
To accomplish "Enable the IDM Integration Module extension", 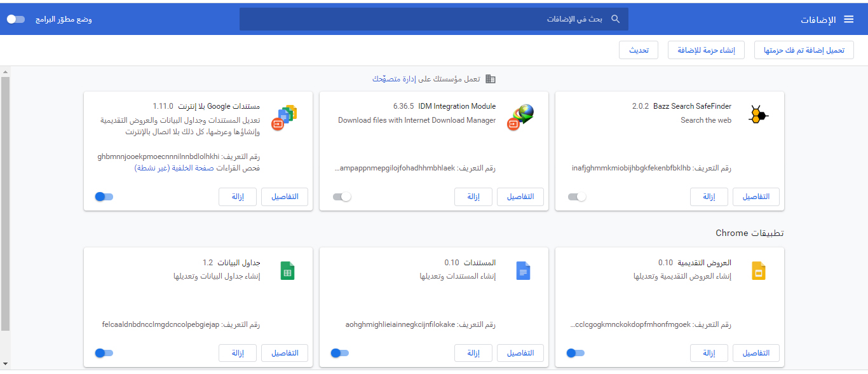I will click(x=342, y=197).
